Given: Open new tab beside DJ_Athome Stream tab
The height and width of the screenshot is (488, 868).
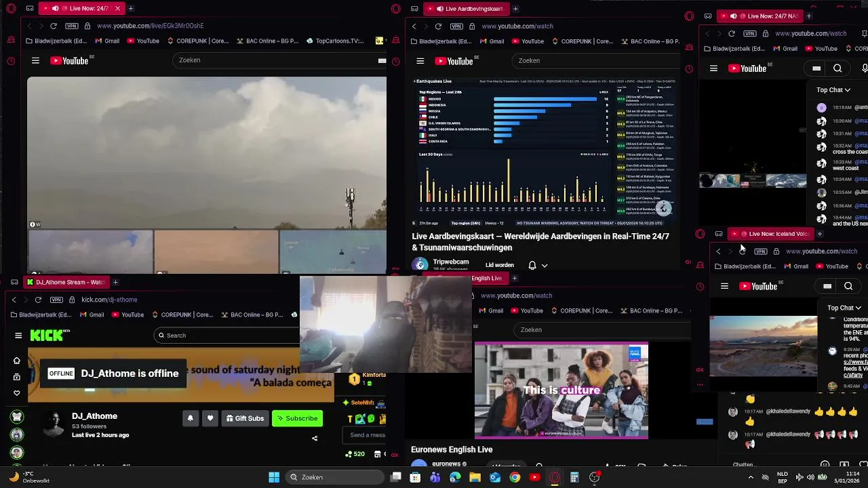Looking at the screenshot, I should (x=115, y=282).
